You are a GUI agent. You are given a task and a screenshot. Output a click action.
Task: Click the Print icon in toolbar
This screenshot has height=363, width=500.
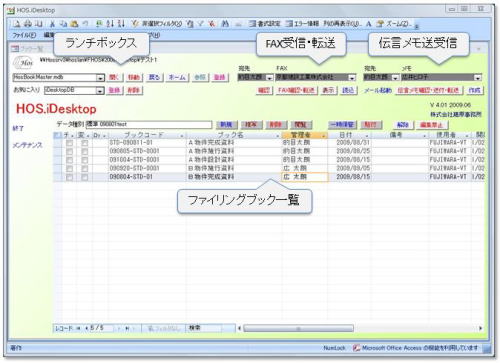pyautogui.click(x=28, y=24)
